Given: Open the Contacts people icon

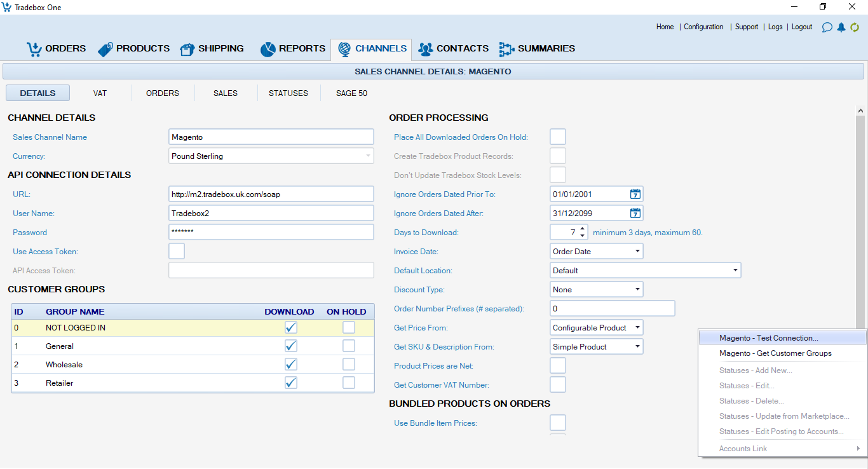Looking at the screenshot, I should (x=426, y=49).
